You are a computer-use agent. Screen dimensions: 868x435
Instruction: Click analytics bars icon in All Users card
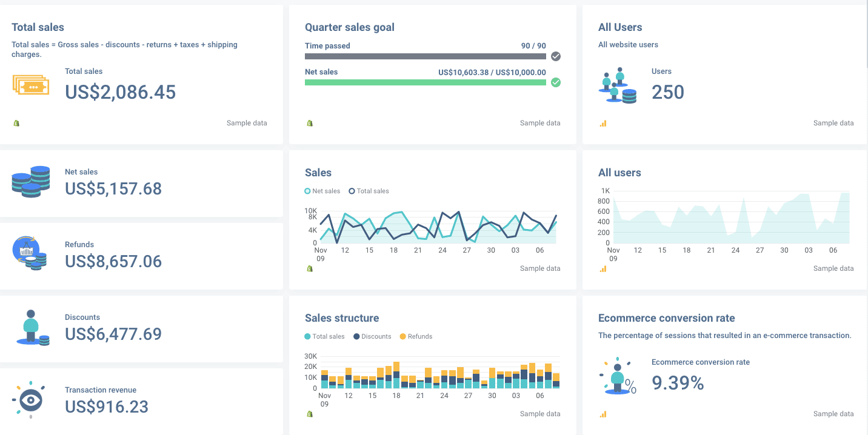tap(603, 123)
